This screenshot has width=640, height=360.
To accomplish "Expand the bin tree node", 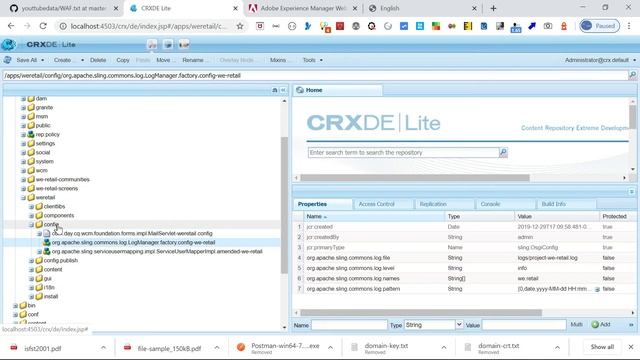I will (16, 305).
